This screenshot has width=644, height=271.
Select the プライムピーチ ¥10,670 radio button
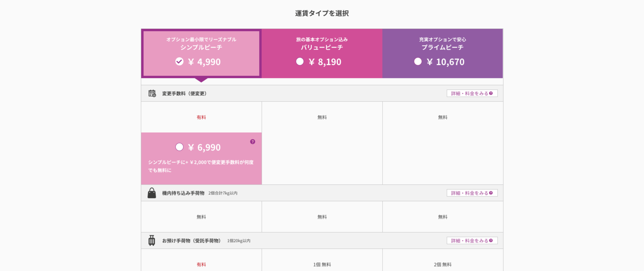coord(418,61)
